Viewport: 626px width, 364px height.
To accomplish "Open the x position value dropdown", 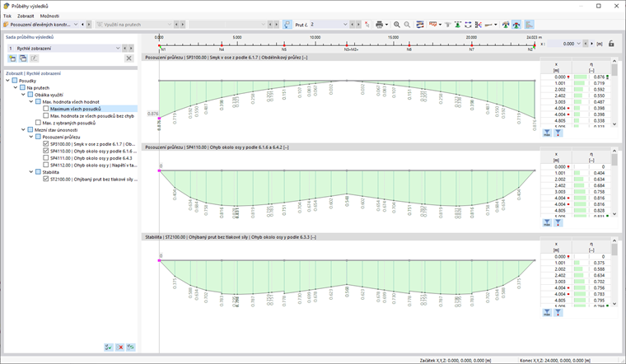I will (578, 44).
